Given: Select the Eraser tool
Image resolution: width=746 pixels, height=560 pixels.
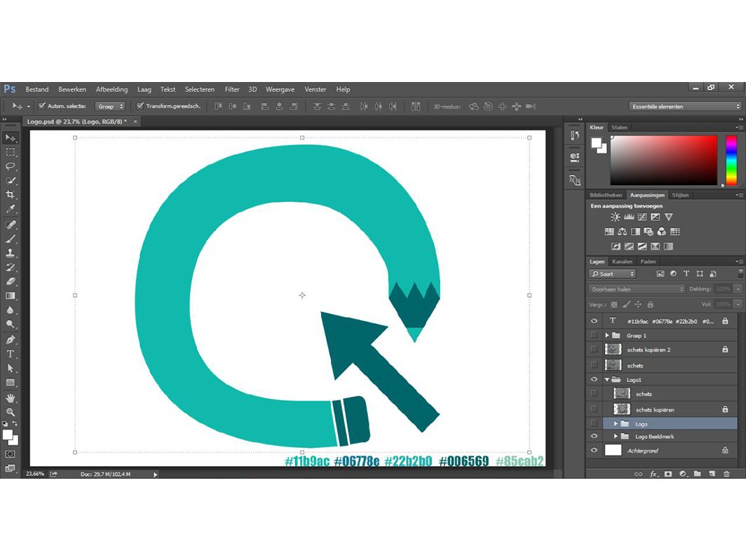Looking at the screenshot, I should click(x=11, y=281).
